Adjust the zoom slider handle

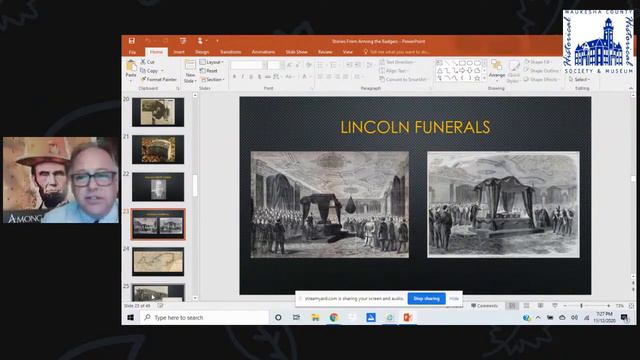coord(581,306)
